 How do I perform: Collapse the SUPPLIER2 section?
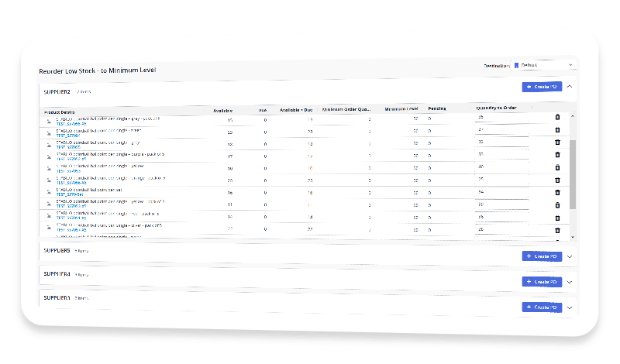click(570, 87)
